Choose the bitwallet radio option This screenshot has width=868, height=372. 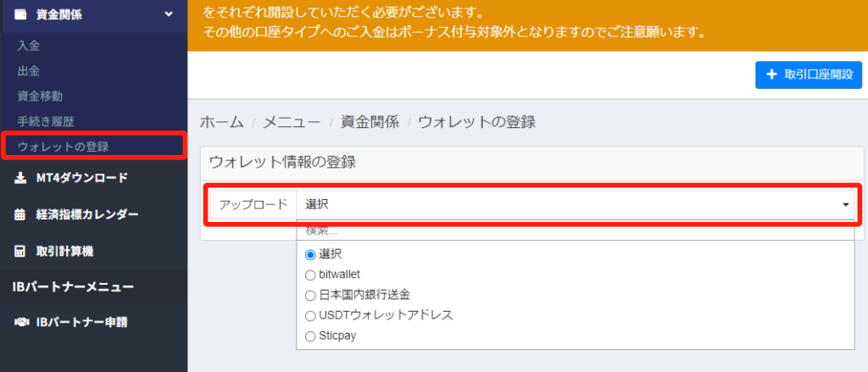pyautogui.click(x=309, y=275)
